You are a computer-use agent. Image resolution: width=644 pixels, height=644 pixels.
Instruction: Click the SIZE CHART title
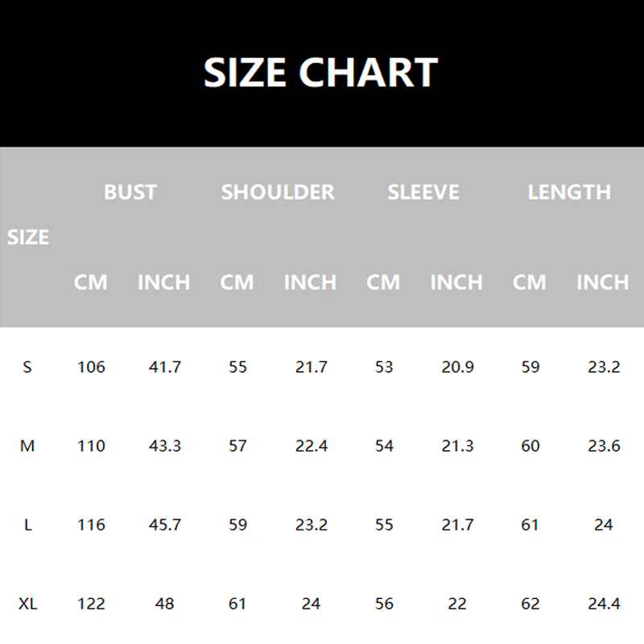tap(320, 73)
